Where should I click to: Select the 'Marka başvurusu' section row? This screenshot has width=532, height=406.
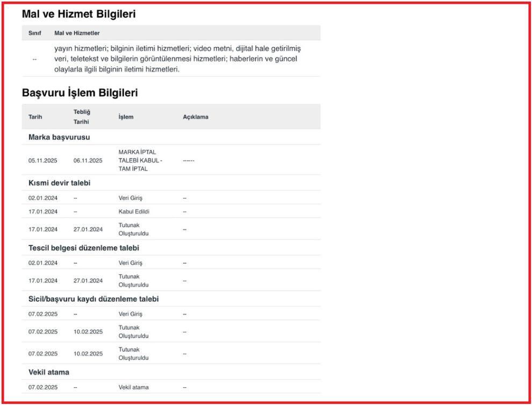pos(59,137)
